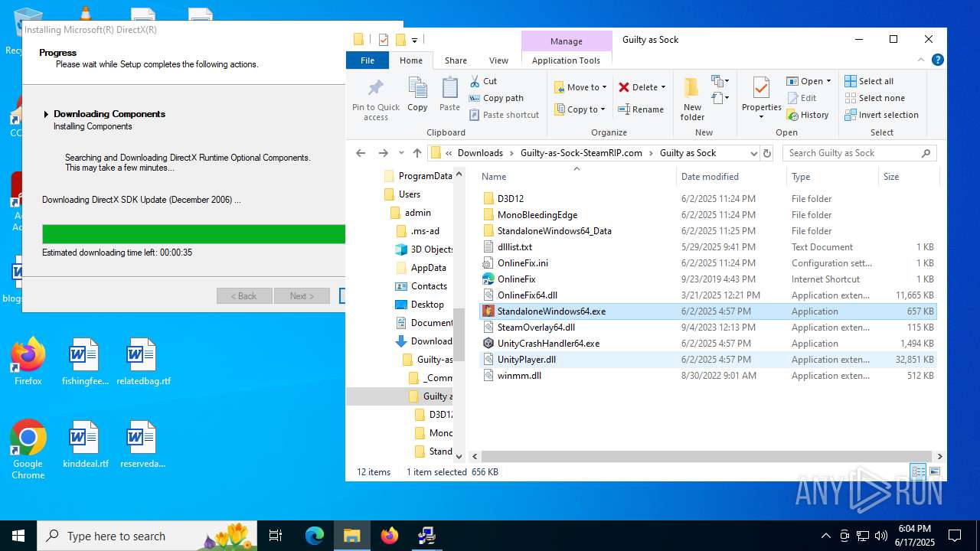Click Pin to Quick access icon
This screenshot has width=980, height=551.
[x=376, y=99]
